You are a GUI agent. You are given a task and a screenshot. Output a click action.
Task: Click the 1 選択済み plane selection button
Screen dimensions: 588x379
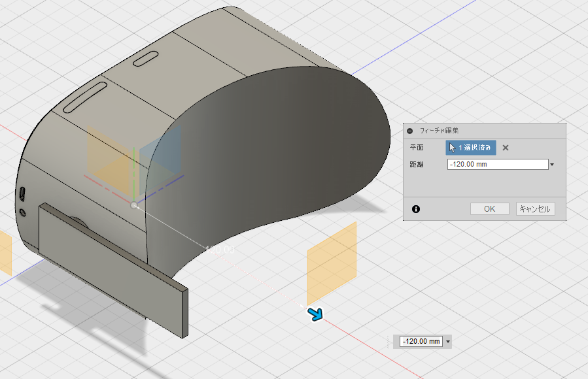pos(471,148)
